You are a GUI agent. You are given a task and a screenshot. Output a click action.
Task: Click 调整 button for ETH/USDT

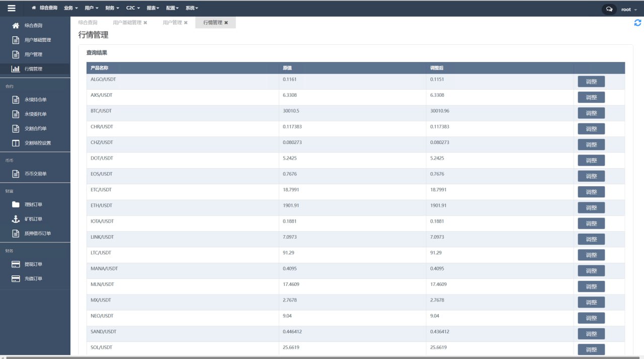tap(591, 208)
